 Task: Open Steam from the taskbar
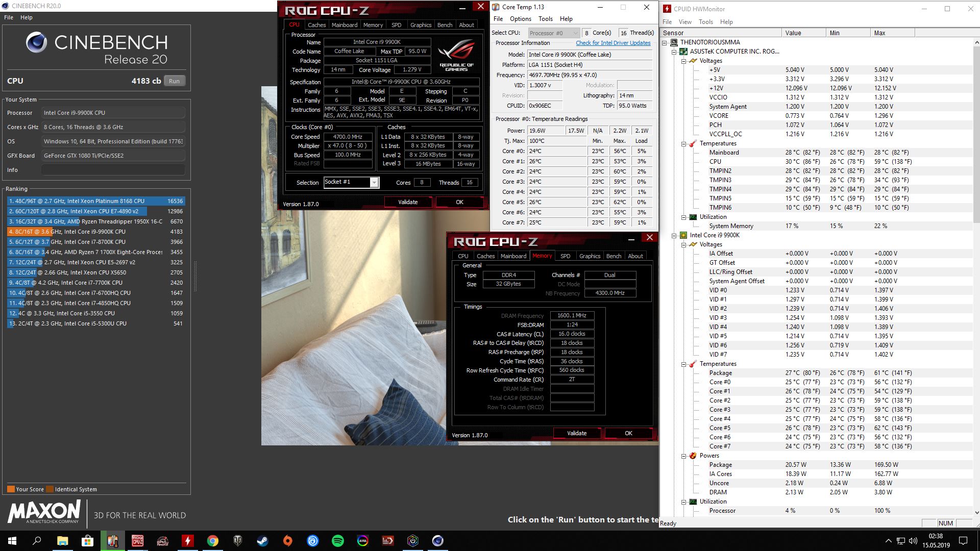[263, 541]
